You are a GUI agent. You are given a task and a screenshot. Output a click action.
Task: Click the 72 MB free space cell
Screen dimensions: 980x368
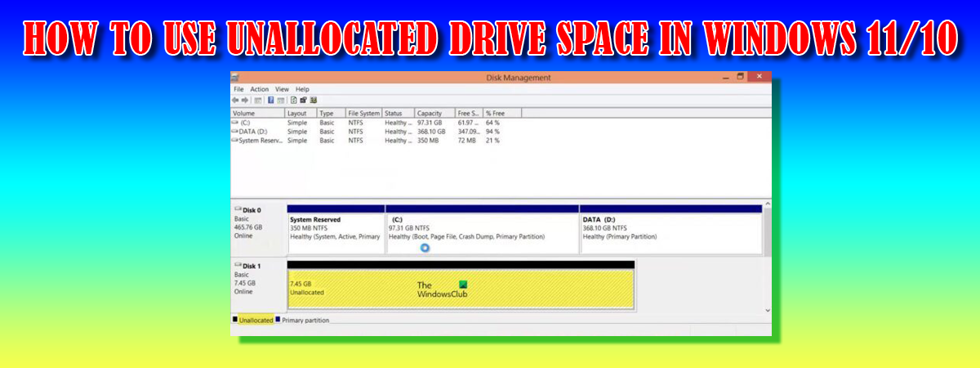pos(468,141)
